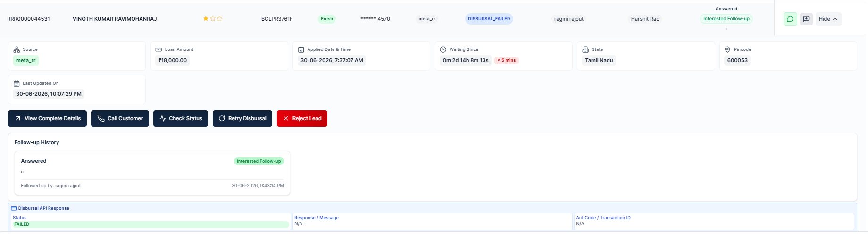Click View Complete Details button

[48, 118]
